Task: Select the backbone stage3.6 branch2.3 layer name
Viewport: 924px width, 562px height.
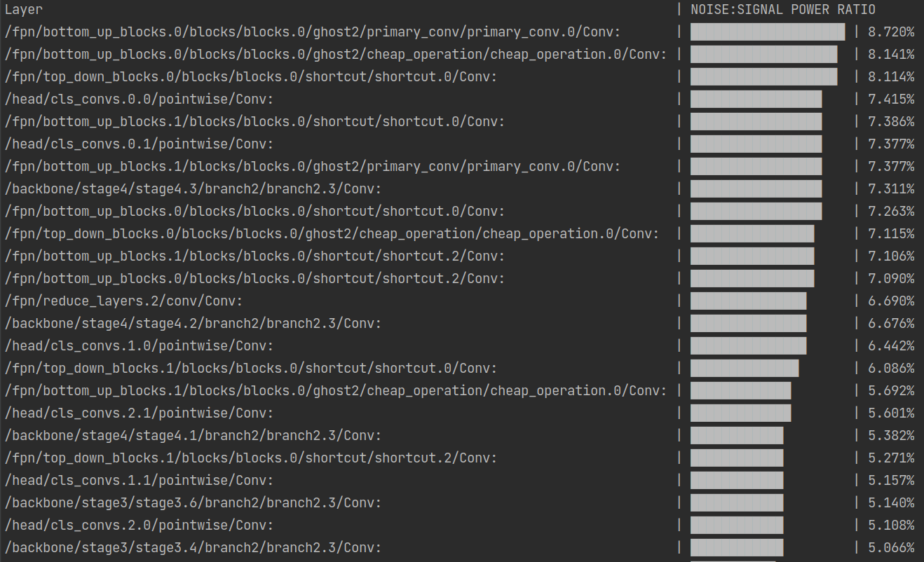Action: 193,503
